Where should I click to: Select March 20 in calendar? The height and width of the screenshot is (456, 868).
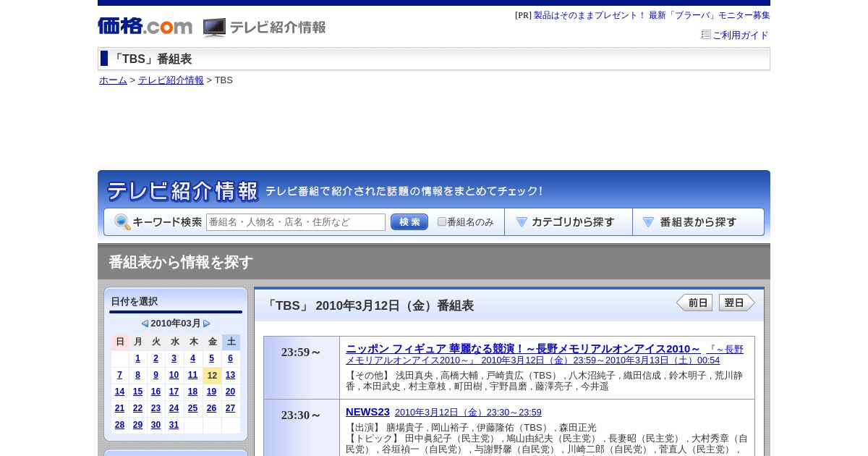(230, 392)
